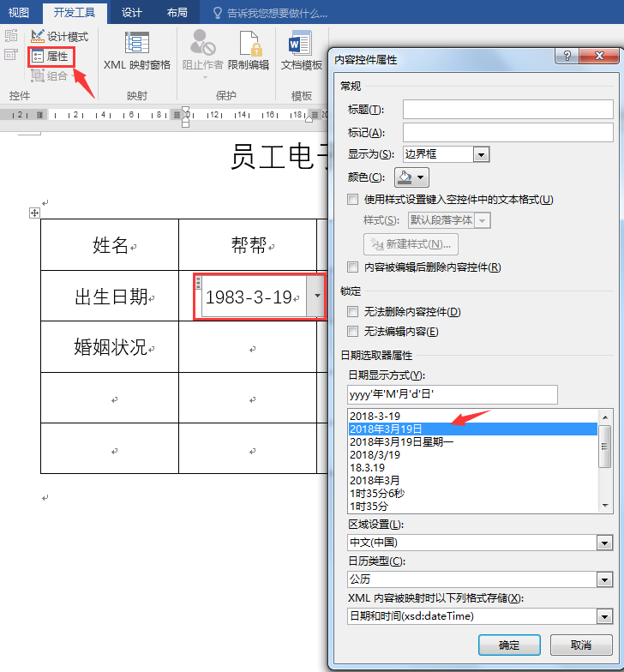Click the lightbulb Tell Me icon

point(218,14)
